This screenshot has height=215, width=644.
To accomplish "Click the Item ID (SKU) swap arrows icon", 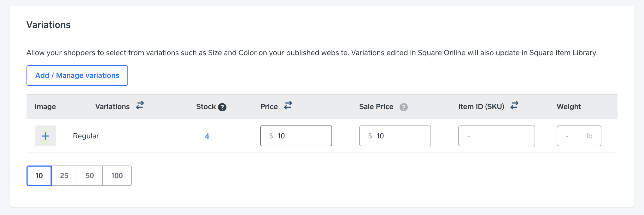I will [x=514, y=105].
